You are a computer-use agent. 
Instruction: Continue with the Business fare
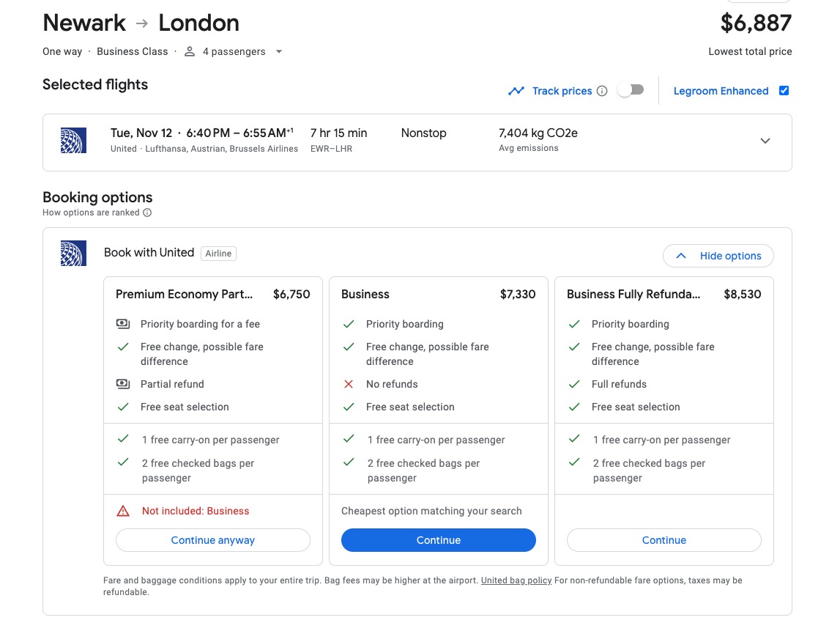(438, 540)
